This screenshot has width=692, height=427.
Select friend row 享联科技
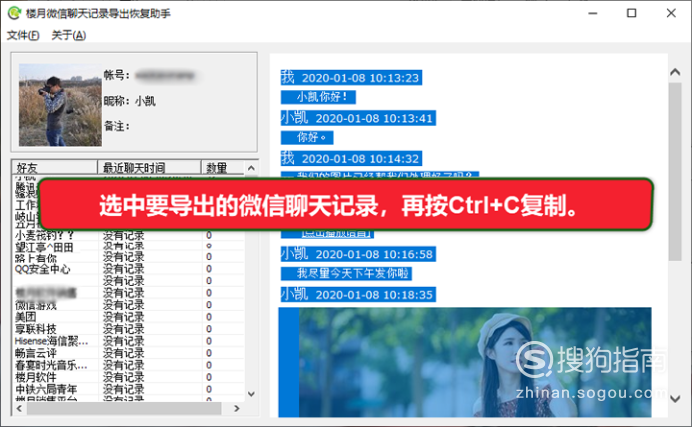[x=128, y=329]
